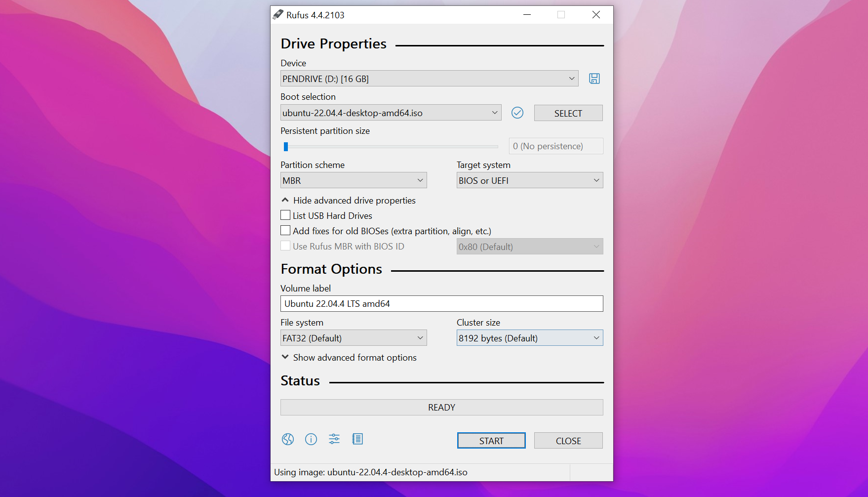Check Add fixes for old BIOSes
The width and height of the screenshot is (868, 497).
point(285,230)
